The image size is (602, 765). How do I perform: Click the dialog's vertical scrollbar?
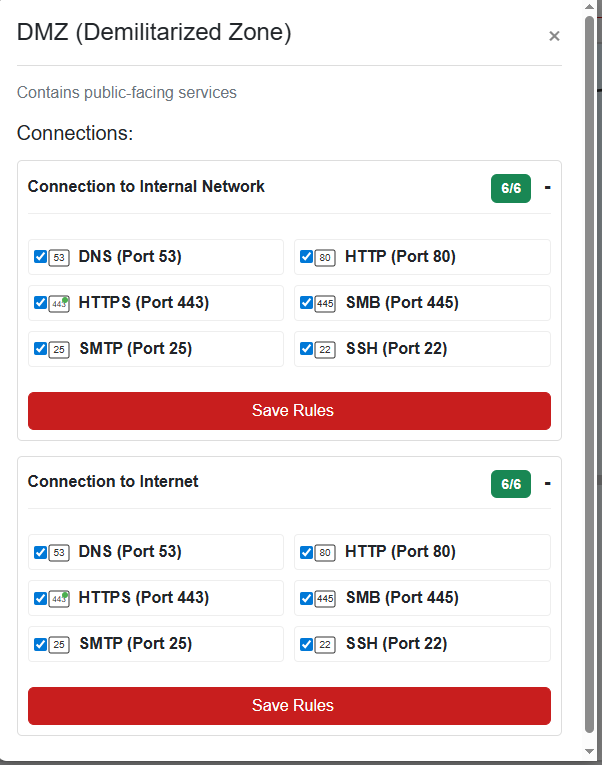click(589, 380)
